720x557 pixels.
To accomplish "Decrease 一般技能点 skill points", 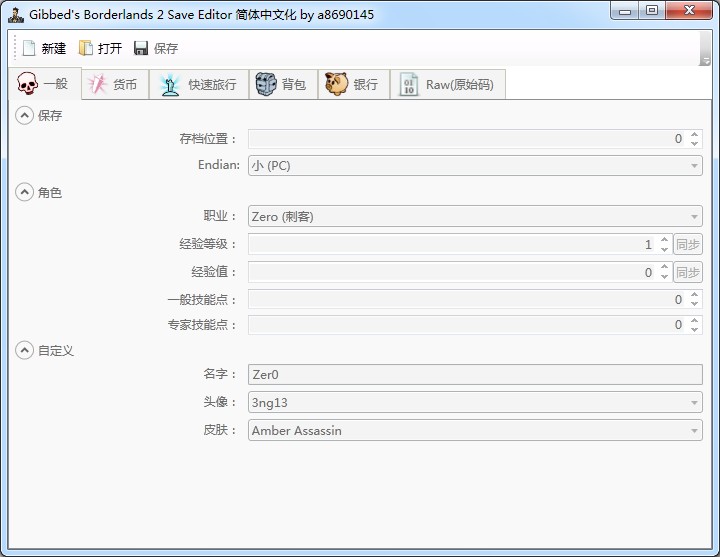I will pos(694,304).
